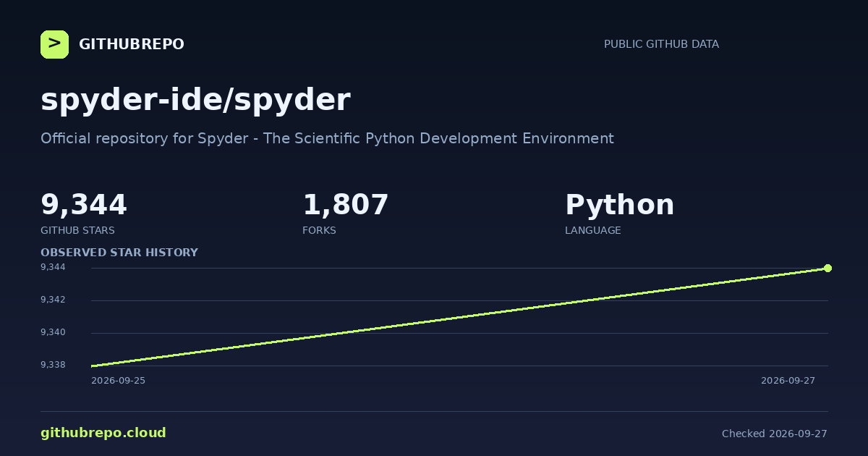The height and width of the screenshot is (456, 868).
Task: Click the PUBLIC GITHUB DATA label
Action: 661,44
